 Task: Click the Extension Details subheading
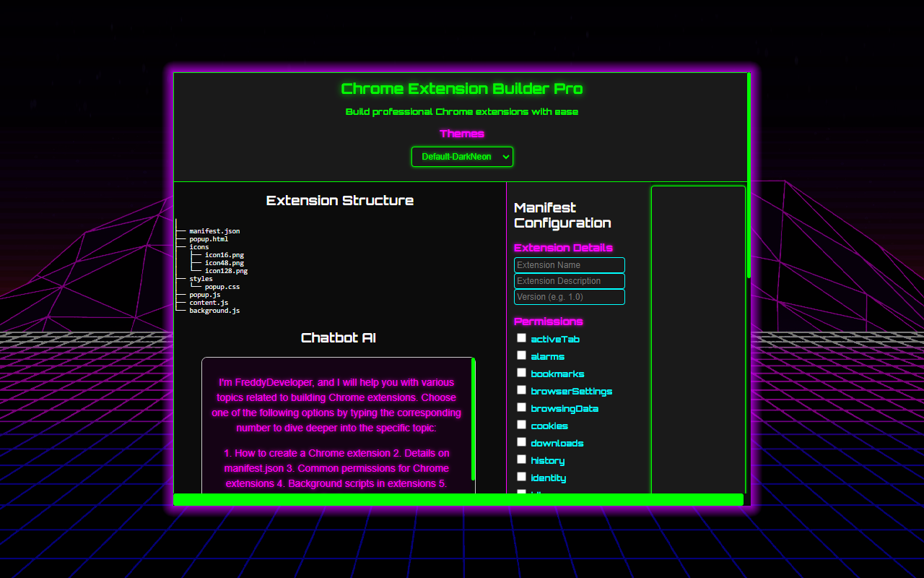(x=563, y=248)
